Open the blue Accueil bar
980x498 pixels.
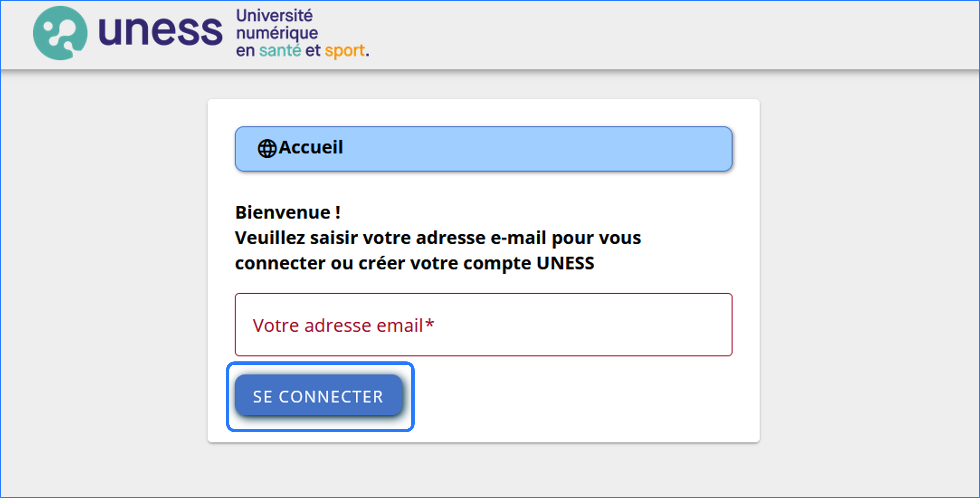[x=483, y=149]
